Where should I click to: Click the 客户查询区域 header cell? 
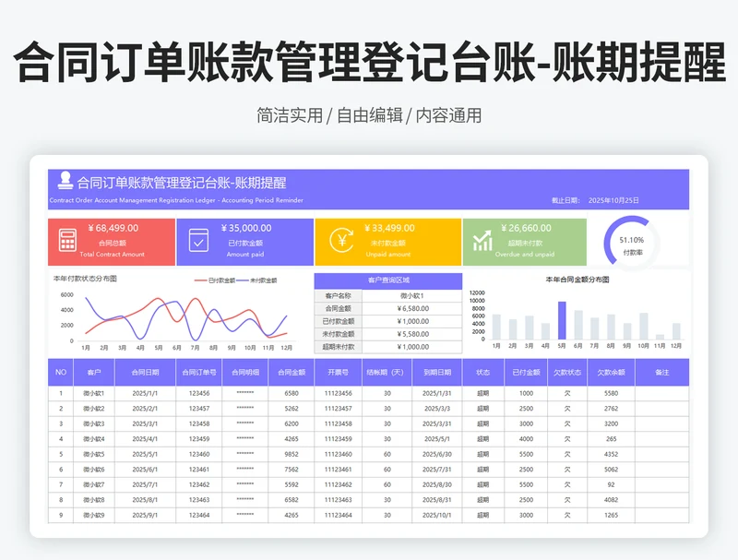(388, 280)
